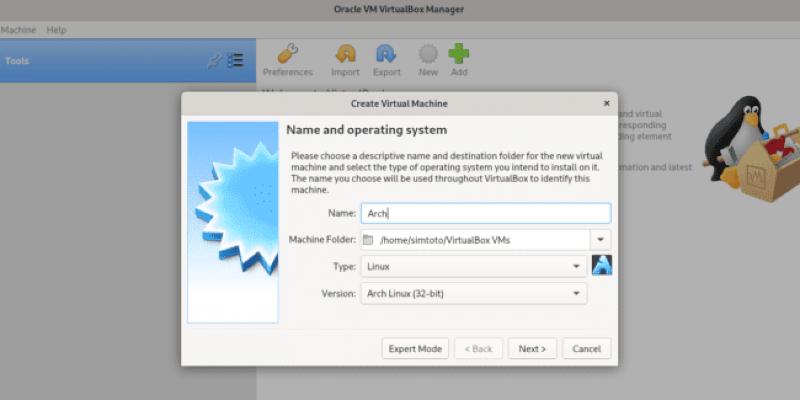This screenshot has width=800, height=400.
Task: Click the folder icon in Machine Folder field
Action: [368, 240]
